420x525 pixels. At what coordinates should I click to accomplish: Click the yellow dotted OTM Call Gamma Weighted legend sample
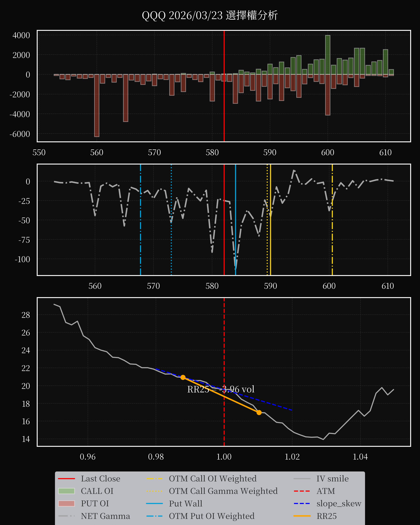click(x=154, y=491)
